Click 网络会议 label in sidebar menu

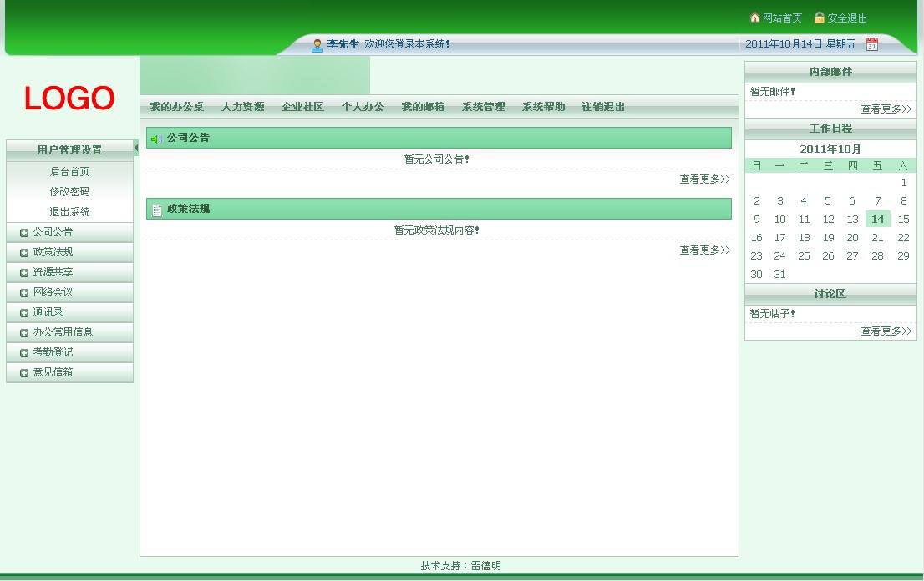tap(53, 292)
